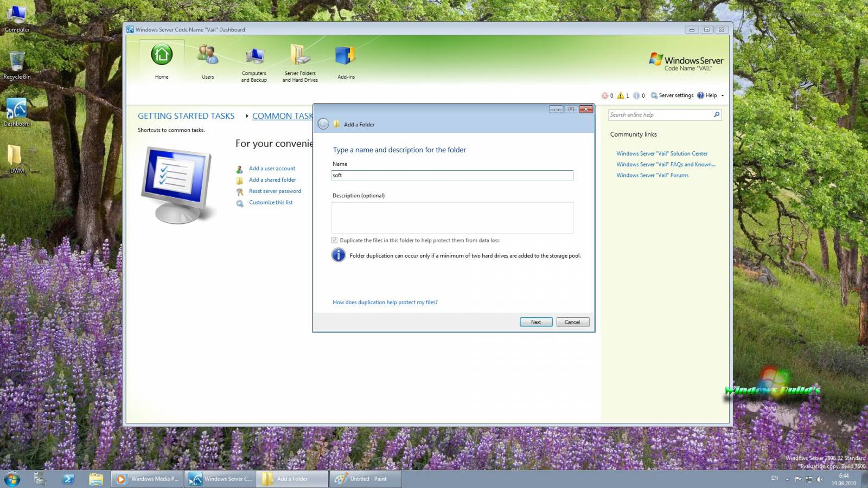This screenshot has width=868, height=488.
Task: Click Add a shared folder link
Action: (272, 180)
